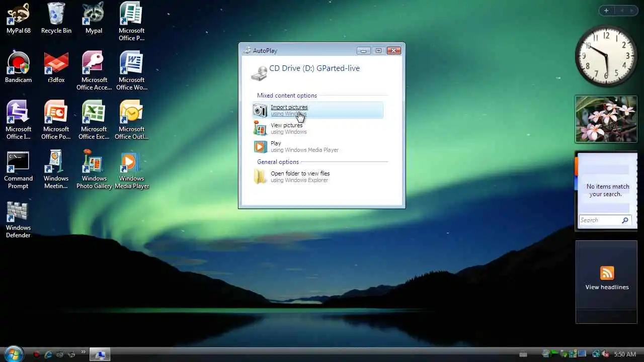Open the Windows Start menu
This screenshot has width=644, height=362.
[x=13, y=354]
